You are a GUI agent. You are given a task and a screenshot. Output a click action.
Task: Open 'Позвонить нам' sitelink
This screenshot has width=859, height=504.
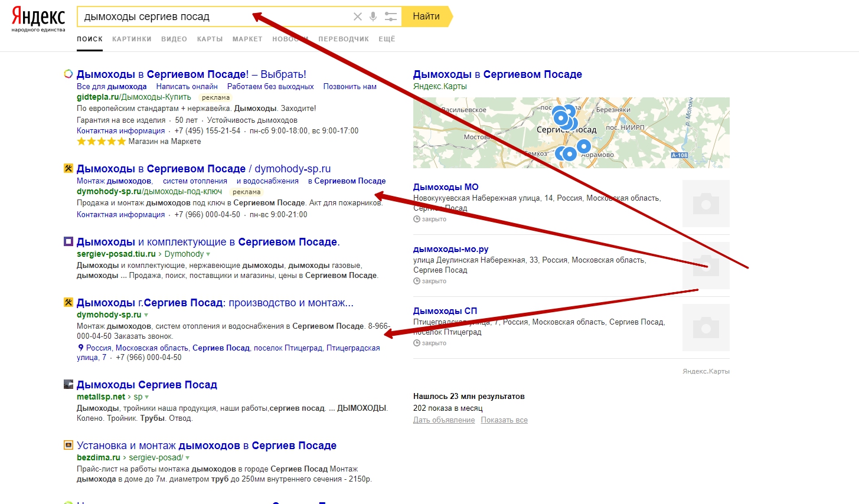coord(350,86)
